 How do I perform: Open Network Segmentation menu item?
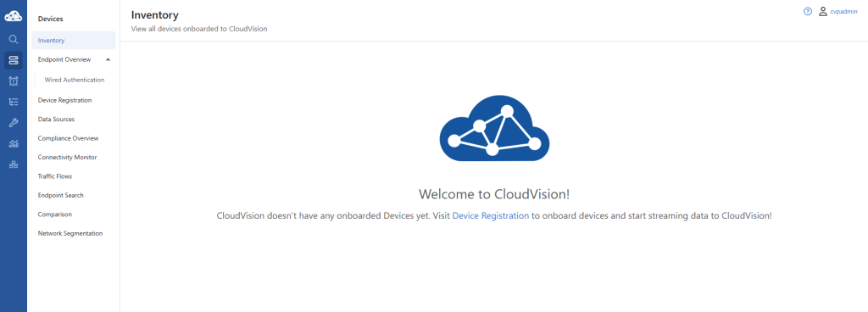click(x=70, y=233)
